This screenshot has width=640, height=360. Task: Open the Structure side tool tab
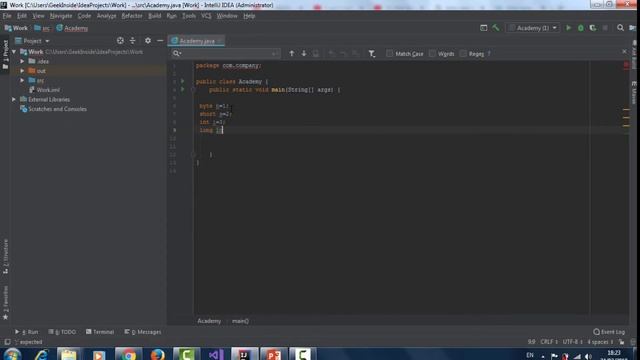click(5, 256)
